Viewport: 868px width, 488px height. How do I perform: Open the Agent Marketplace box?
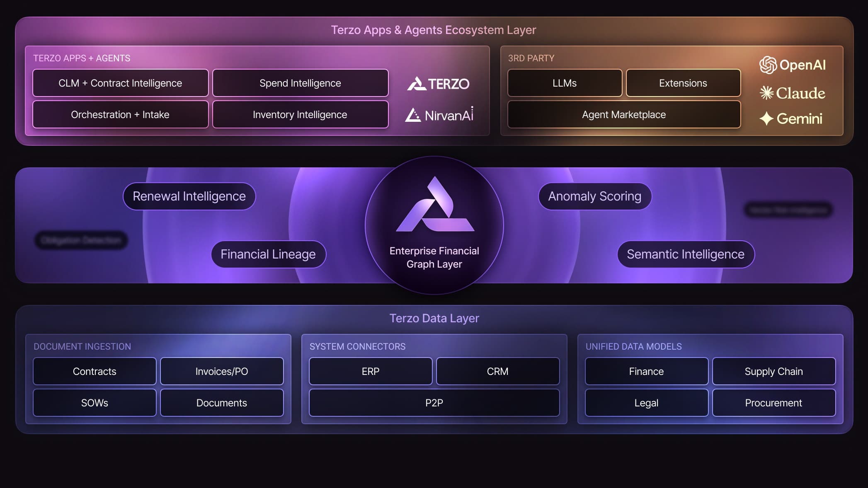[x=624, y=115]
